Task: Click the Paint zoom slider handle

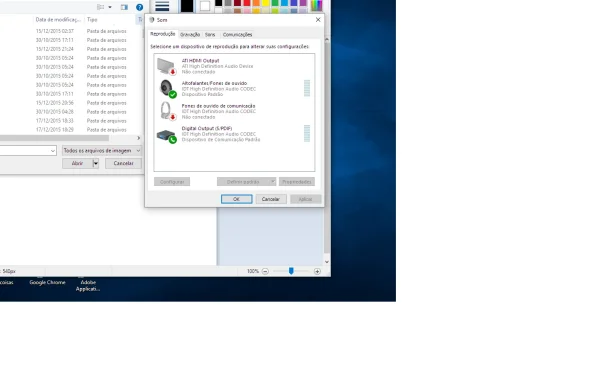Action: point(291,271)
